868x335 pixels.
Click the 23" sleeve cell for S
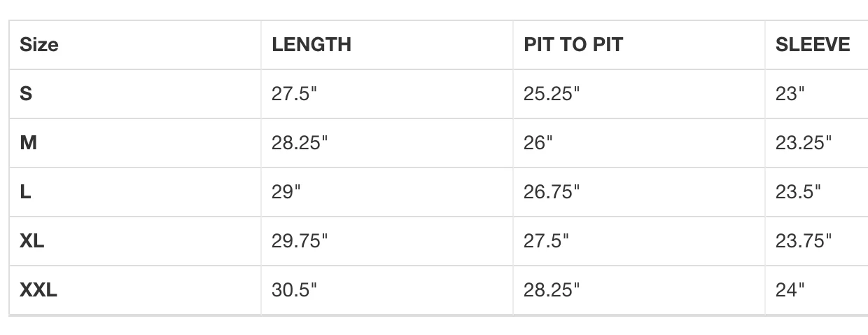tap(790, 94)
